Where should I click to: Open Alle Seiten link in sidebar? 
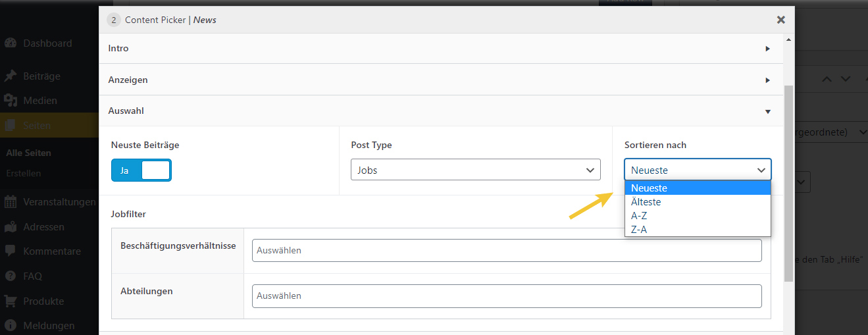point(28,153)
